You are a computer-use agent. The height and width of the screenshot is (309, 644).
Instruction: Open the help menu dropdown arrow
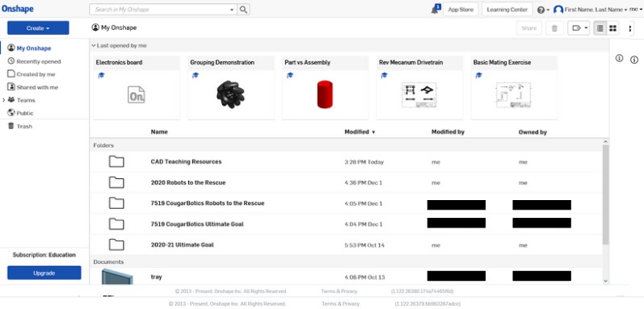(x=548, y=10)
